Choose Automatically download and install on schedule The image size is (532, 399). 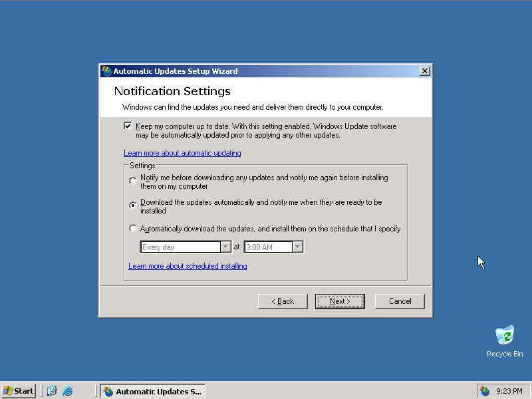click(133, 228)
